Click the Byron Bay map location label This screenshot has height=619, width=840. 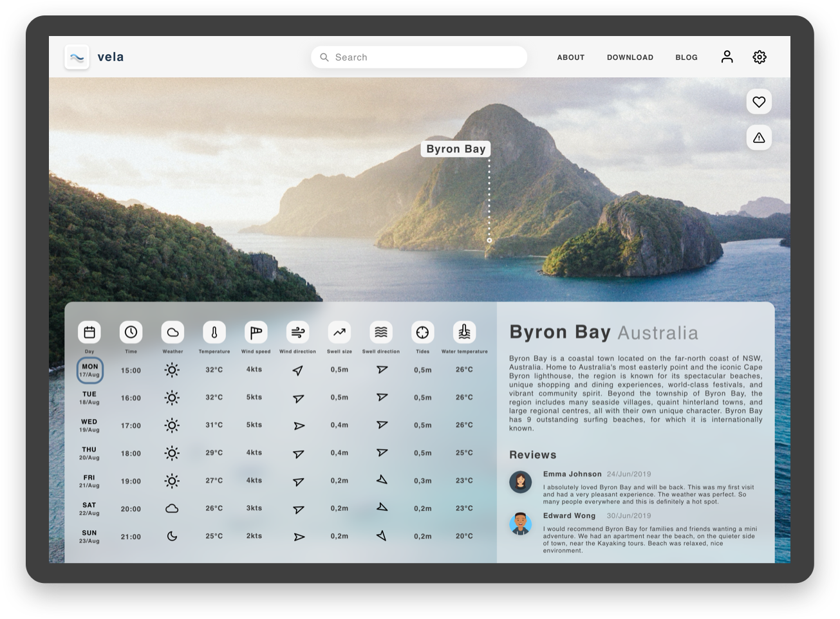click(455, 149)
